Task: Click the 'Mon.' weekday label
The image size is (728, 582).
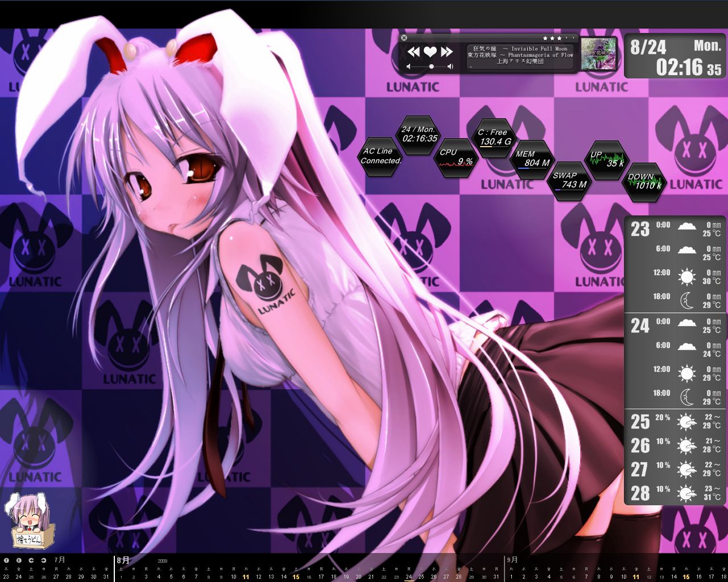Action: pos(707,45)
